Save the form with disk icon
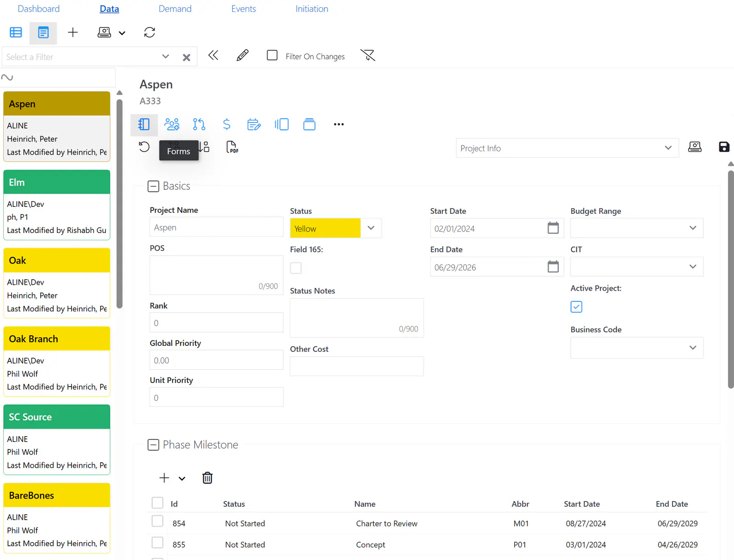The height and width of the screenshot is (560, 734). 724,147
